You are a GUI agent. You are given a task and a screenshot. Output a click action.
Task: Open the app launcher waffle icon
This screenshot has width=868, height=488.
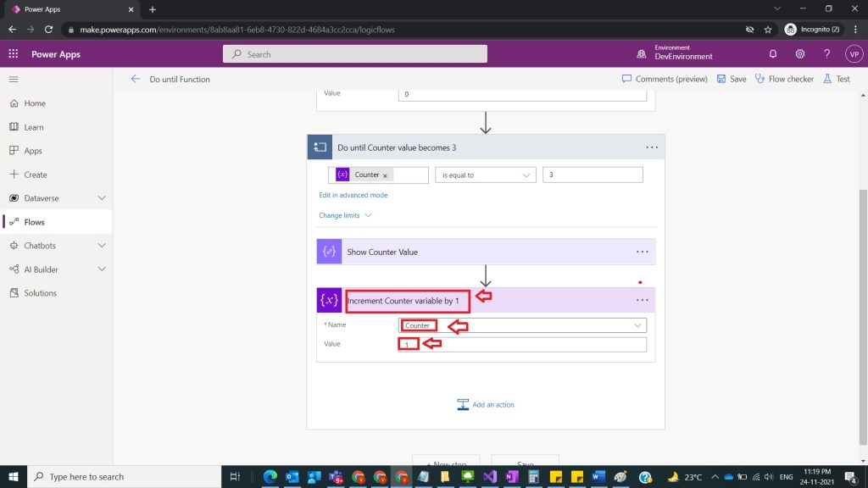point(13,54)
